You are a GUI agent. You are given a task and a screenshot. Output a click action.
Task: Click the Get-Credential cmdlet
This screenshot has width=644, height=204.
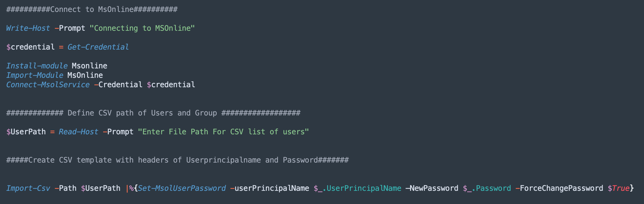pos(98,47)
